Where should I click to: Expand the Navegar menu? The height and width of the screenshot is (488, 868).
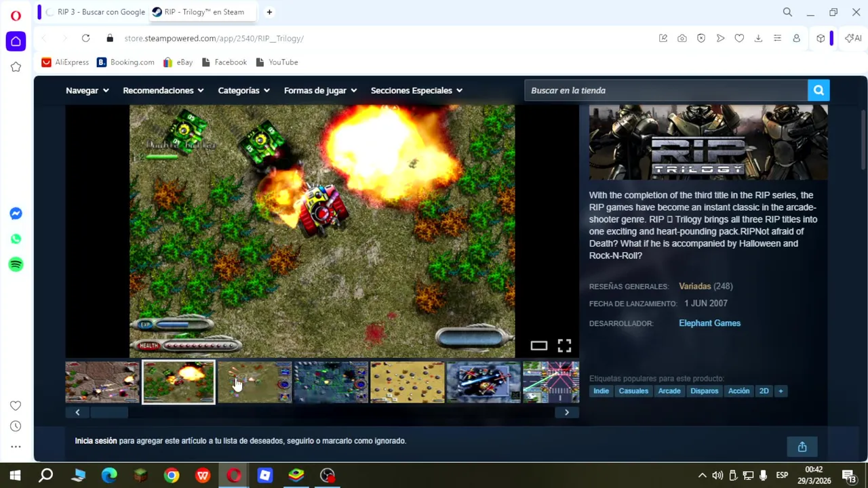point(87,90)
